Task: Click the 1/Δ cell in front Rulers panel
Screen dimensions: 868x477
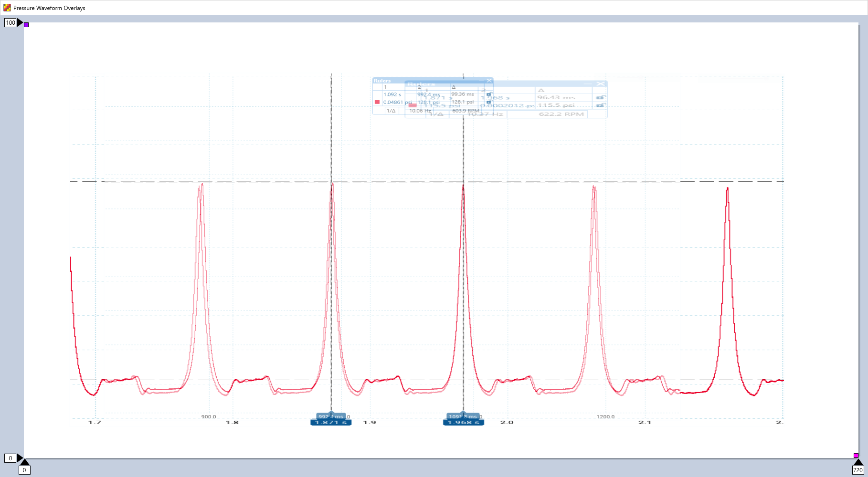Action: (x=391, y=111)
